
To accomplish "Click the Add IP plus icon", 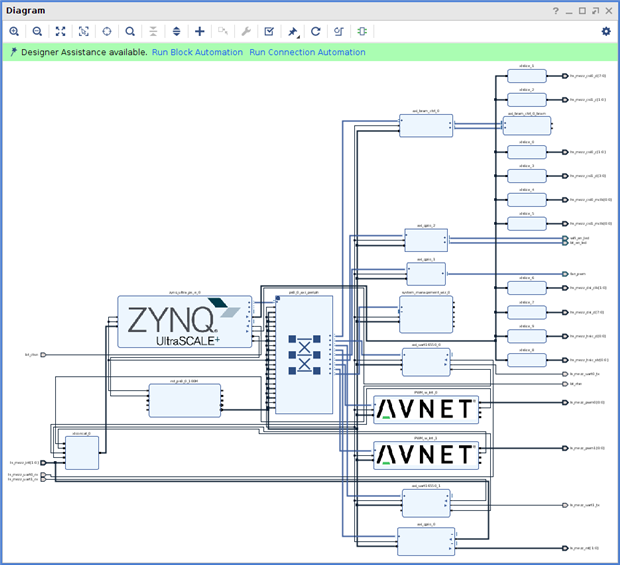I will tap(199, 31).
